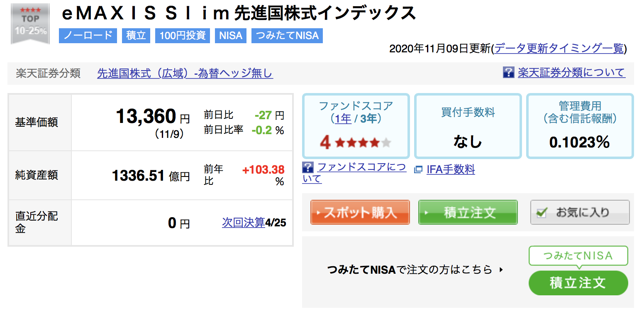This screenshot has height=314, width=644.
Task: Click the orange スポット購入 button
Action: 360,212
